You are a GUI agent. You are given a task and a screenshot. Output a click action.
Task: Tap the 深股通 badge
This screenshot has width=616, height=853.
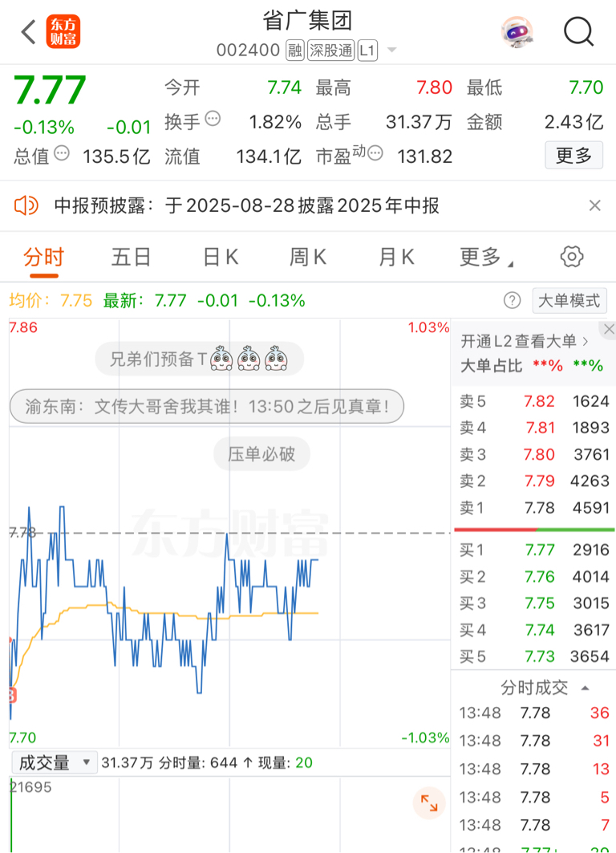(x=331, y=51)
